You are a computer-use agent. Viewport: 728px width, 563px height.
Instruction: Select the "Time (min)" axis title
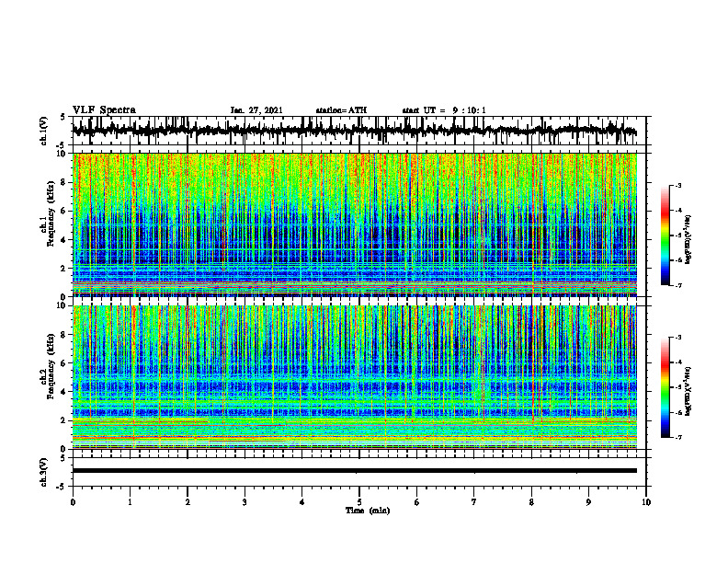[x=368, y=511]
